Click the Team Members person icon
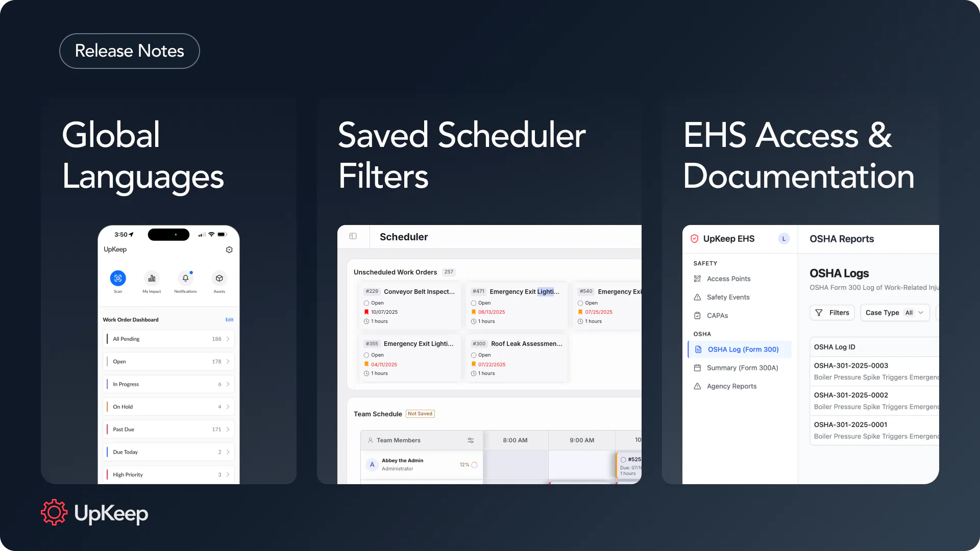The height and width of the screenshot is (551, 980). click(x=371, y=440)
